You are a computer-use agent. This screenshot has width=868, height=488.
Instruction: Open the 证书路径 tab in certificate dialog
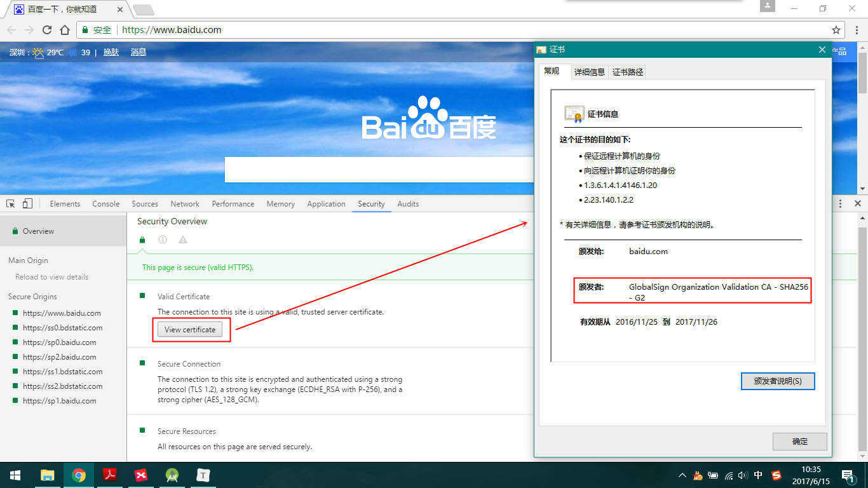tap(627, 72)
